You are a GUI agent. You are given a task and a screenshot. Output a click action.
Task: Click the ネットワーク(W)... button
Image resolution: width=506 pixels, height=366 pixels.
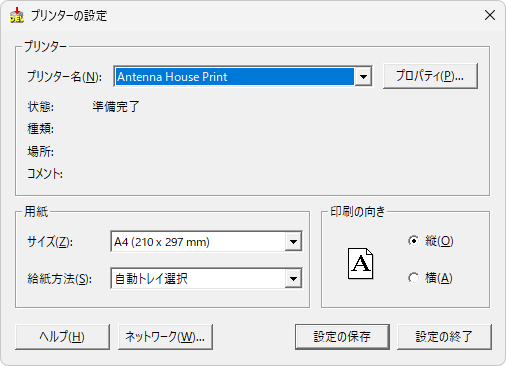click(165, 337)
